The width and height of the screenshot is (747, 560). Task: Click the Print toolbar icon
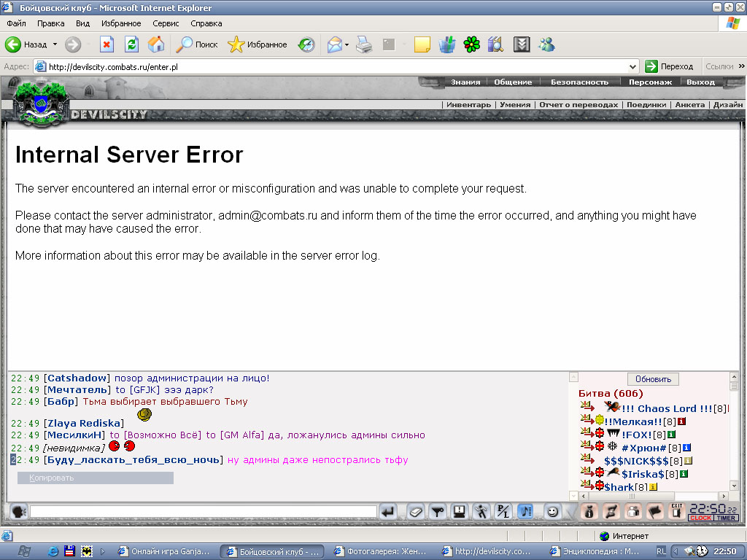[x=364, y=44]
